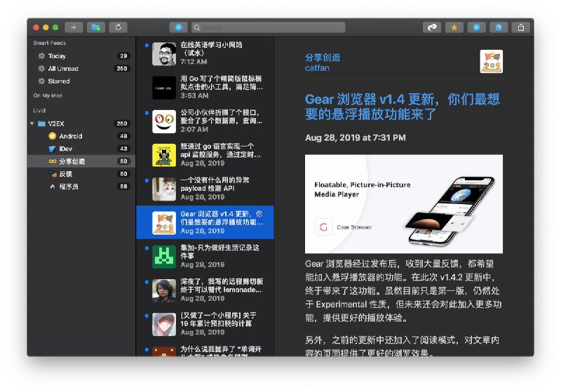Create a new folder from the toolbar

click(x=95, y=27)
